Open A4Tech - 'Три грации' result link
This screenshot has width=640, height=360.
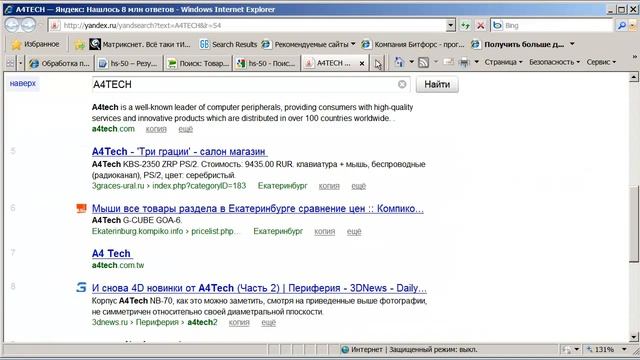pyautogui.click(x=179, y=151)
